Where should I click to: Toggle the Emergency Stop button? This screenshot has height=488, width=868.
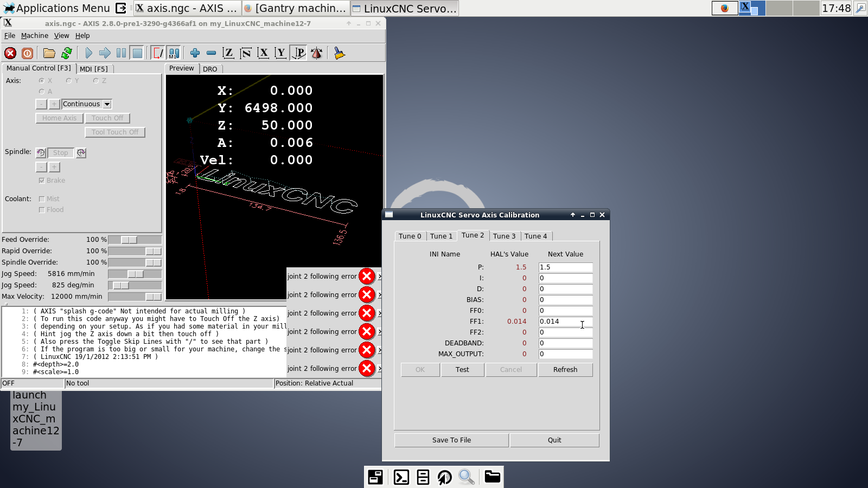[10, 53]
